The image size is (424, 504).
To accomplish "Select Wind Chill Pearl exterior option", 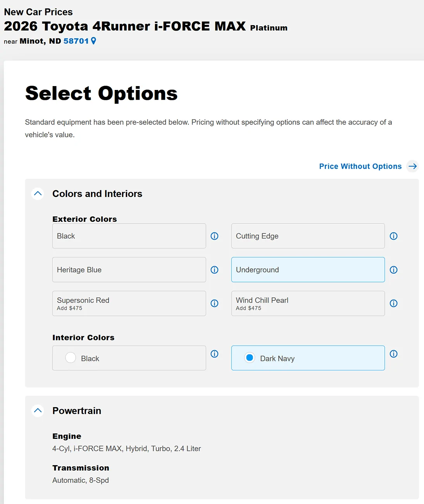I will click(308, 303).
